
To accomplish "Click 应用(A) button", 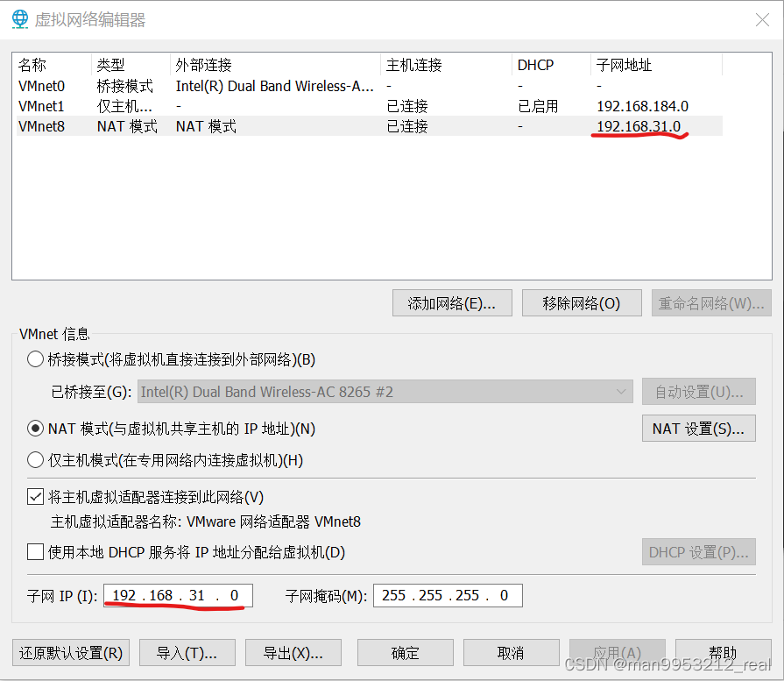I will (617, 653).
